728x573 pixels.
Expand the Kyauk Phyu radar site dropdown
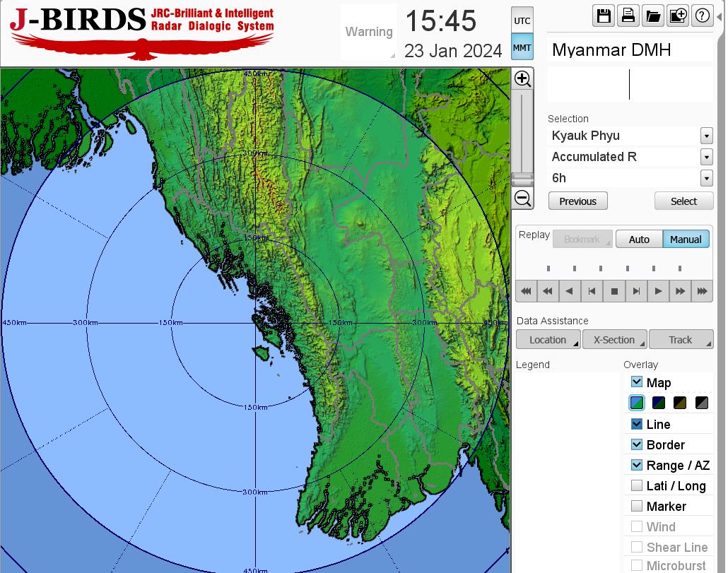coord(706,136)
